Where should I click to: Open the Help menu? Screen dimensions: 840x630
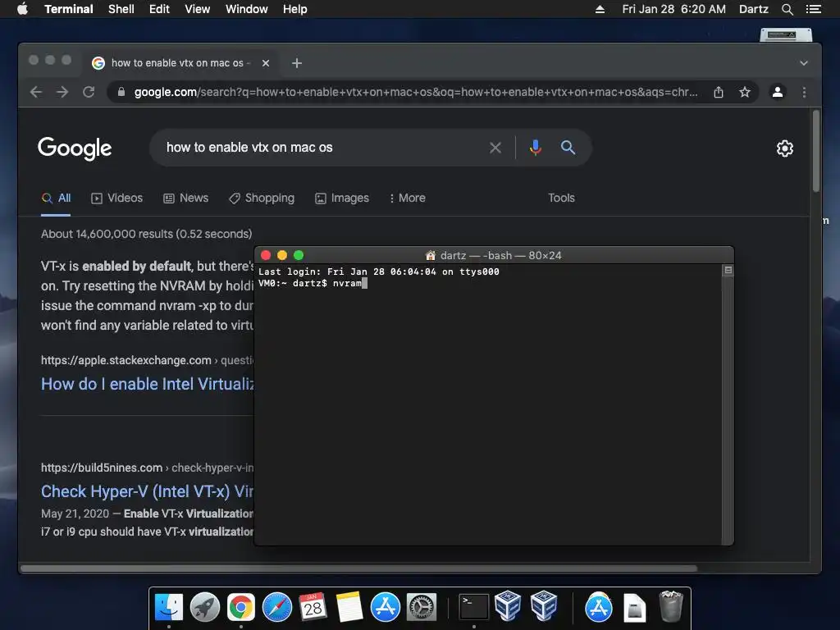294,9
